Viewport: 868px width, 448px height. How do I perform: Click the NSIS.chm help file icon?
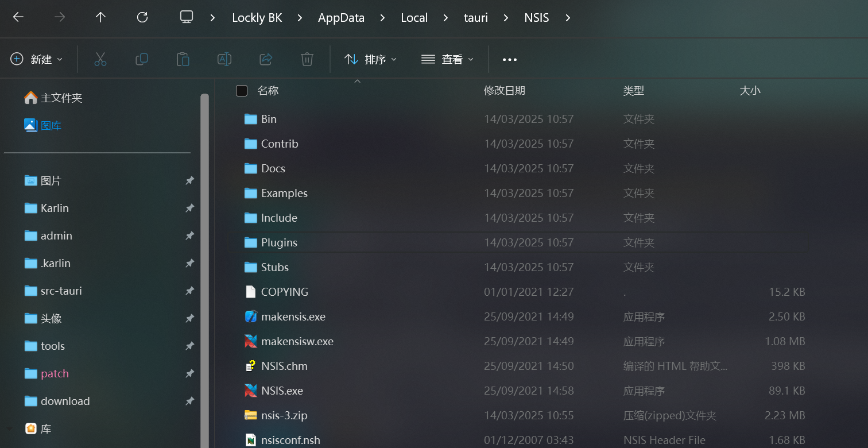251,366
